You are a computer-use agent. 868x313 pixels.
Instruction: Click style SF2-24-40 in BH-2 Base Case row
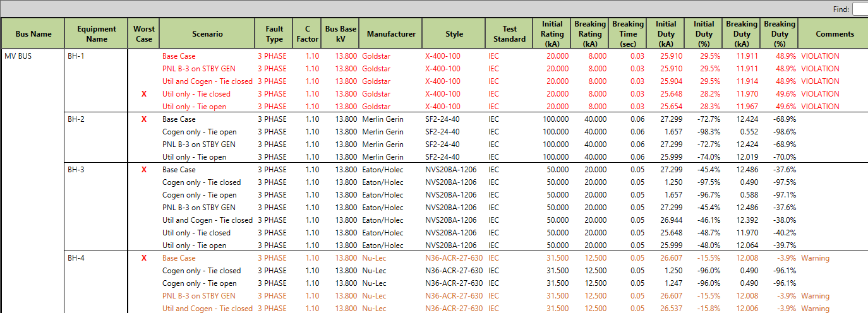442,119
